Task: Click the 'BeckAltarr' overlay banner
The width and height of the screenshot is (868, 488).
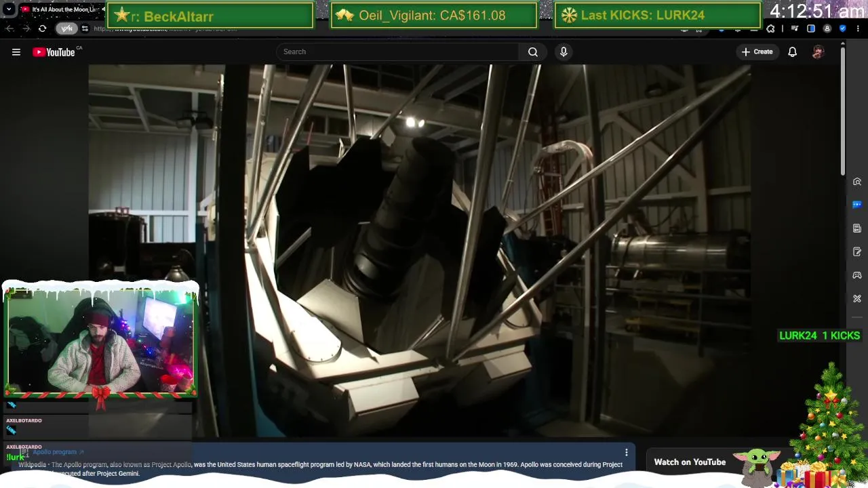Action: (210, 15)
